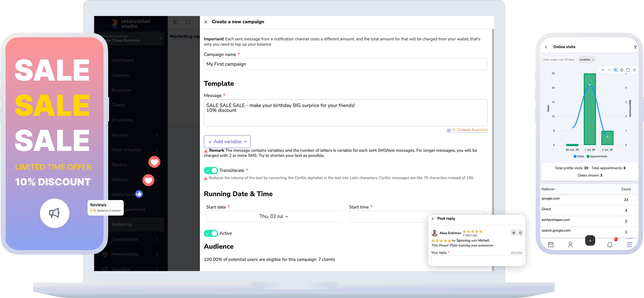Screen dimensions: 644x298
Task: Open the chart hamburger menu
Action: point(634,70)
